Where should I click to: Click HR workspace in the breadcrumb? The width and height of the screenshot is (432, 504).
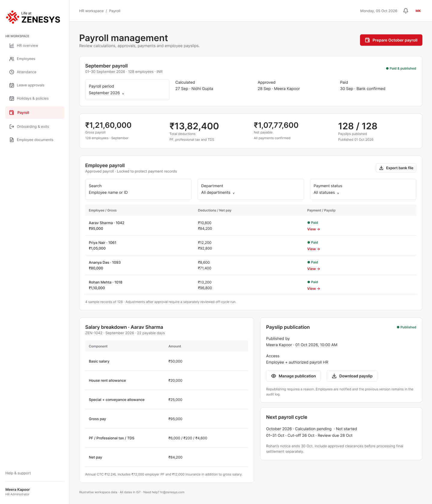pos(91,11)
